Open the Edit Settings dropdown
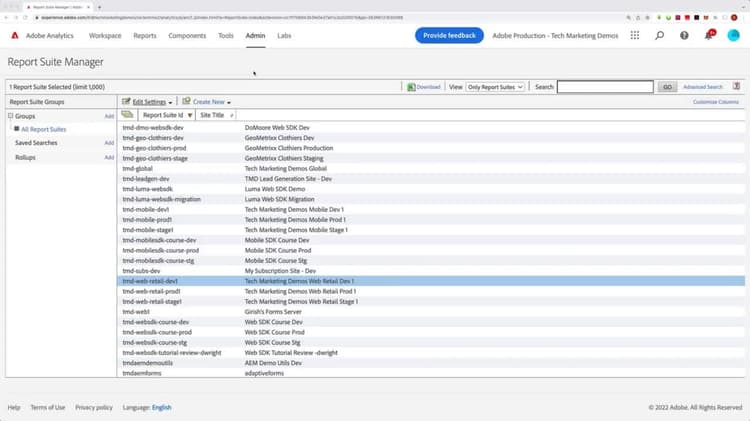750x421 pixels. tap(150, 102)
